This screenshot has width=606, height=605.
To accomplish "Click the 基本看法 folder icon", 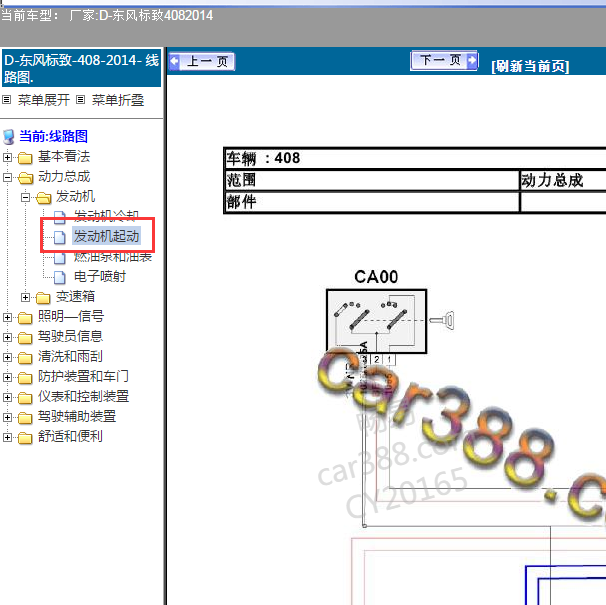I will pyautogui.click(x=25, y=158).
